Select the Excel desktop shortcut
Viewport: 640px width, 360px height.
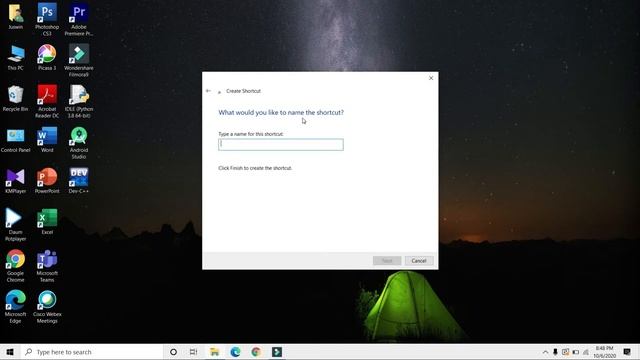click(x=47, y=222)
